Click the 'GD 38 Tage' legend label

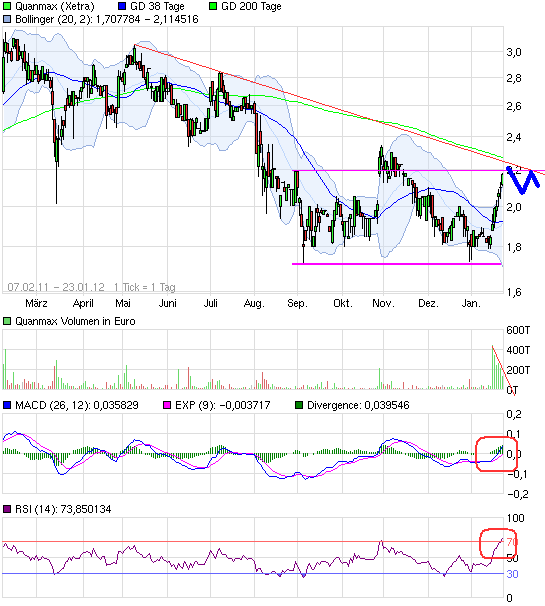tap(157, 7)
